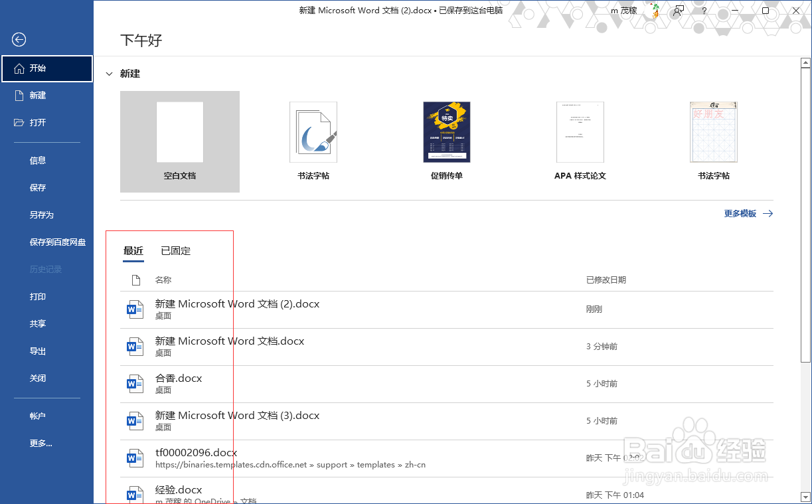Follow the 更多模板 link
Image resolution: width=812 pixels, height=504 pixels.
(x=748, y=214)
